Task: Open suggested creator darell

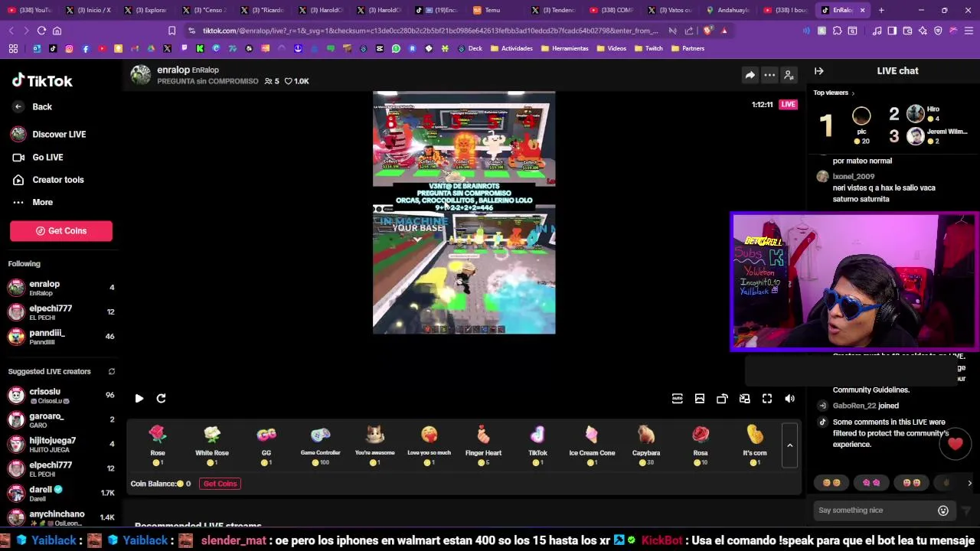Action: (61, 493)
